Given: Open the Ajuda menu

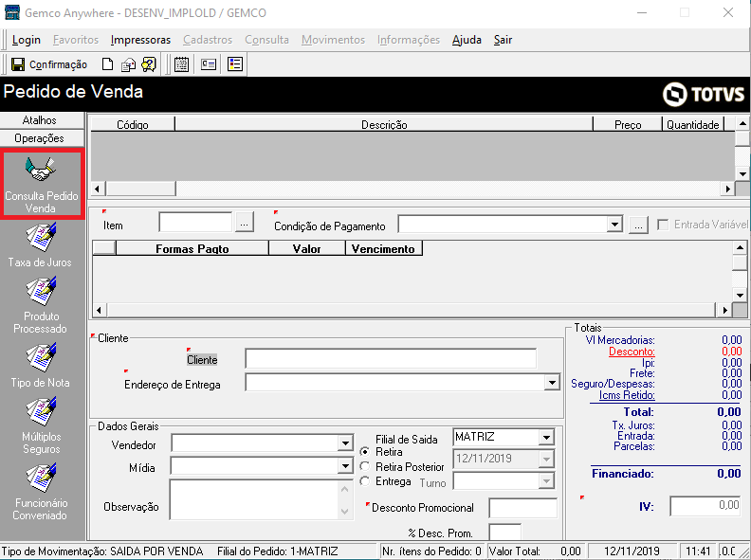Looking at the screenshot, I should (x=467, y=40).
